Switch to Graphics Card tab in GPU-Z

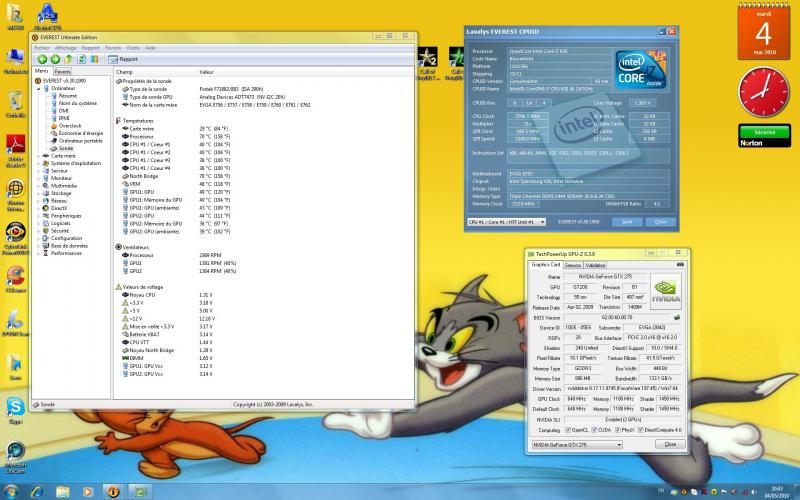point(545,265)
